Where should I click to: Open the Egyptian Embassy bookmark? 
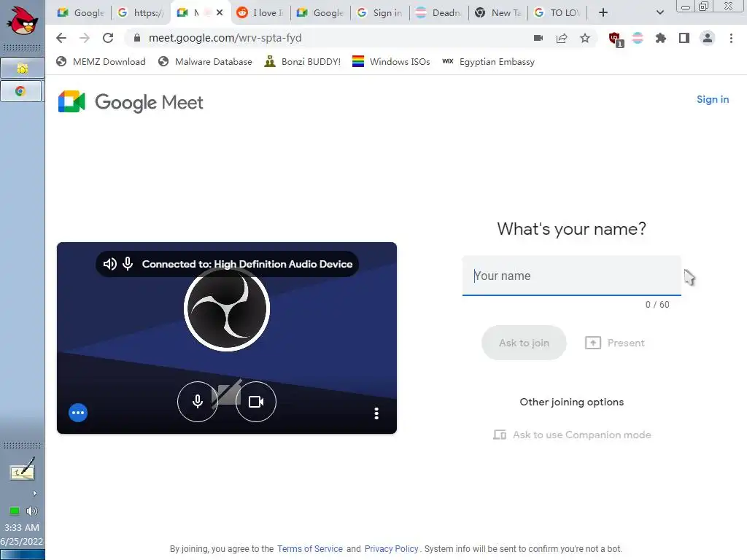(488, 62)
